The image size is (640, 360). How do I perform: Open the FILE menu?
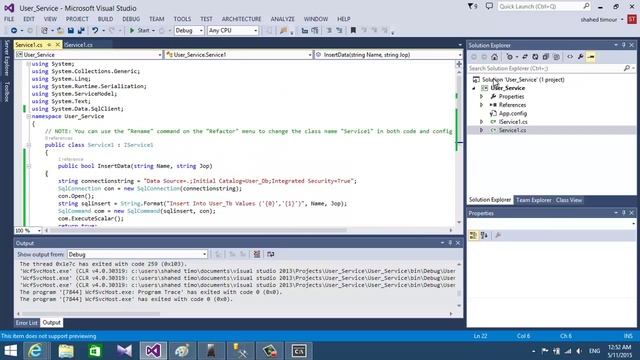click(x=9, y=19)
